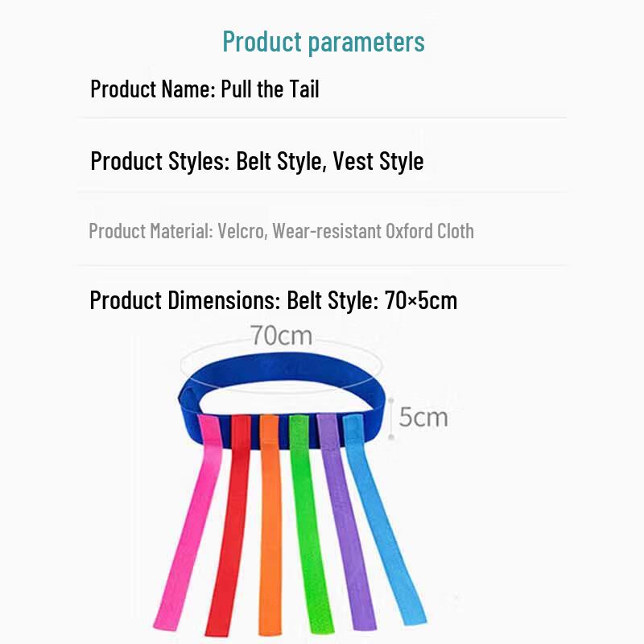644x644 pixels.
Task: Click the 70cm measurement label
Action: click(x=282, y=336)
